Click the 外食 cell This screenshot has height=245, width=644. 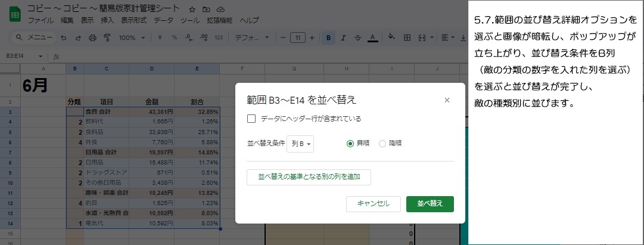click(107, 142)
